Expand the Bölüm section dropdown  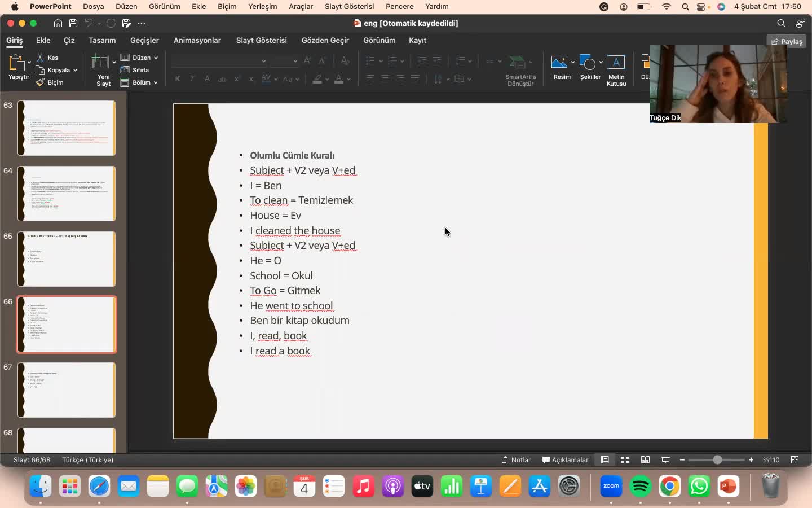click(156, 82)
